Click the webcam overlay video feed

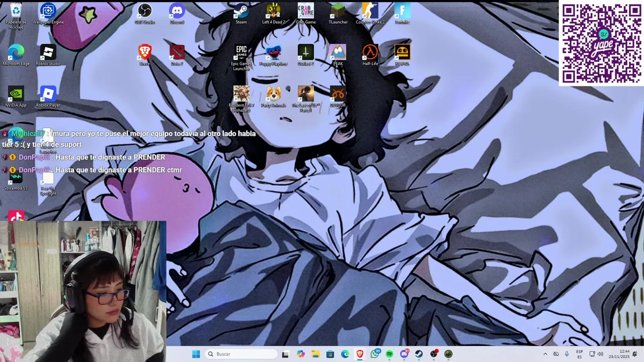tap(83, 292)
